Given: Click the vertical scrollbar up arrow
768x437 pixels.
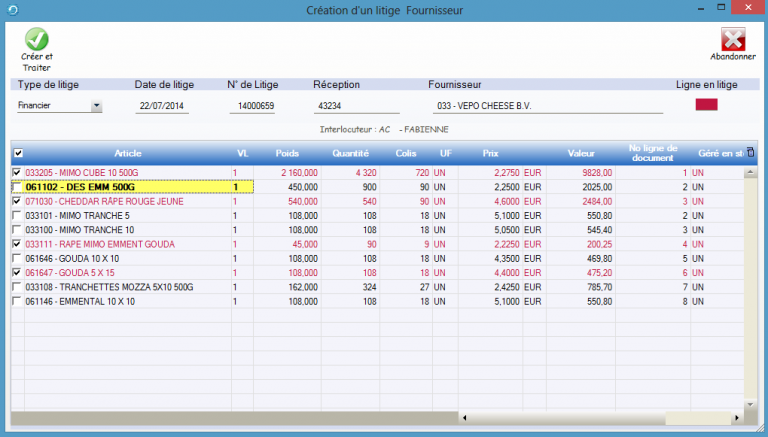Looking at the screenshot, I should pyautogui.click(x=750, y=173).
